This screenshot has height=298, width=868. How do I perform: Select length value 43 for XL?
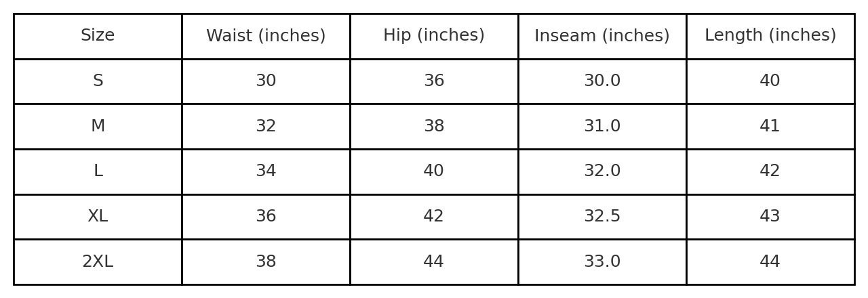[770, 217]
